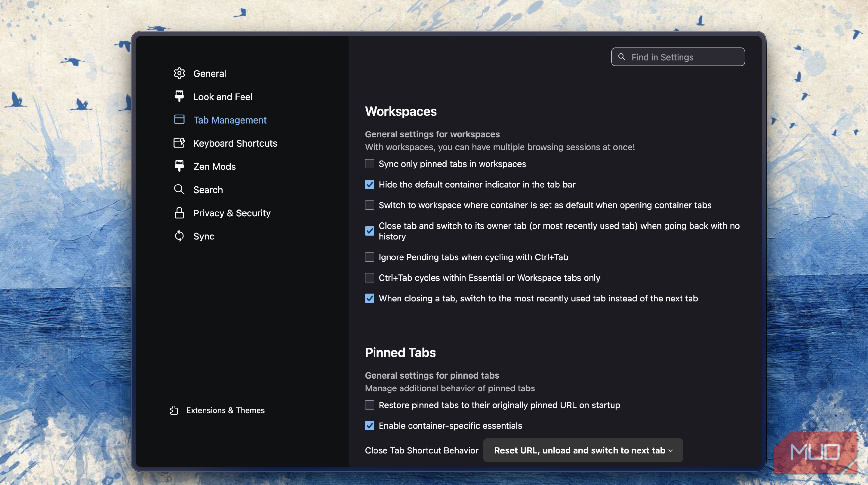Open the Extensions & Themes link

226,410
